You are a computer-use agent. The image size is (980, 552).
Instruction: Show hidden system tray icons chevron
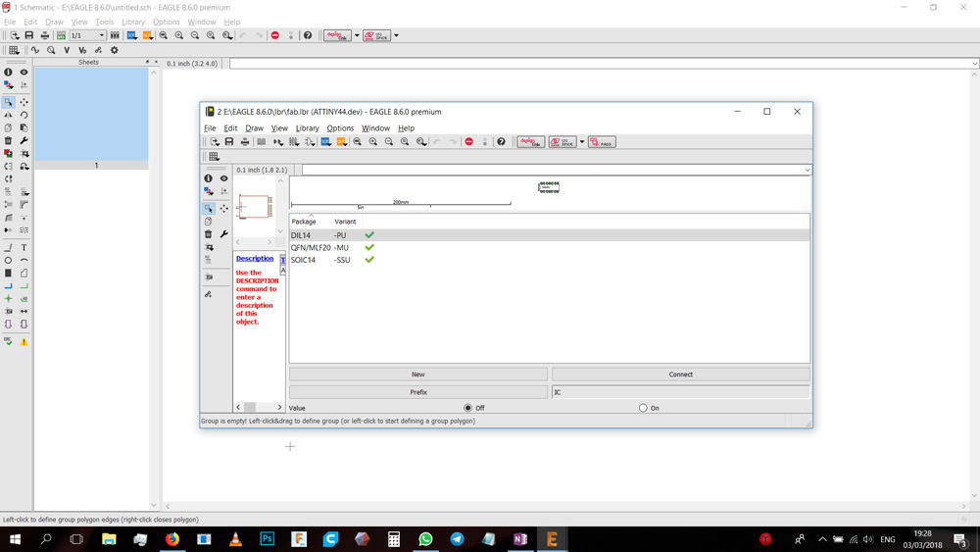point(822,539)
